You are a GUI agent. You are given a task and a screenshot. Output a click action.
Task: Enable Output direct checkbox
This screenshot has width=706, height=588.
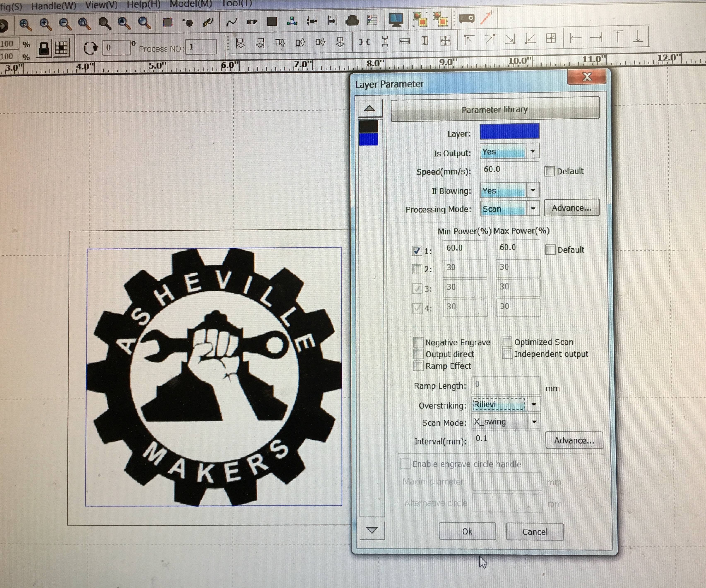pos(418,354)
